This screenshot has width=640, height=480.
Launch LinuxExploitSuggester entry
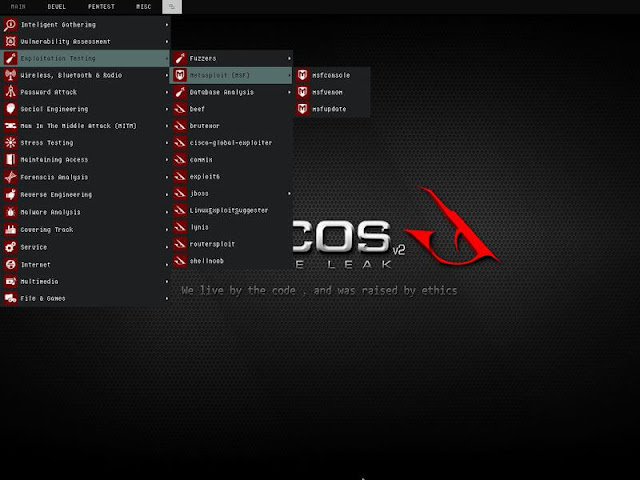(x=231, y=210)
